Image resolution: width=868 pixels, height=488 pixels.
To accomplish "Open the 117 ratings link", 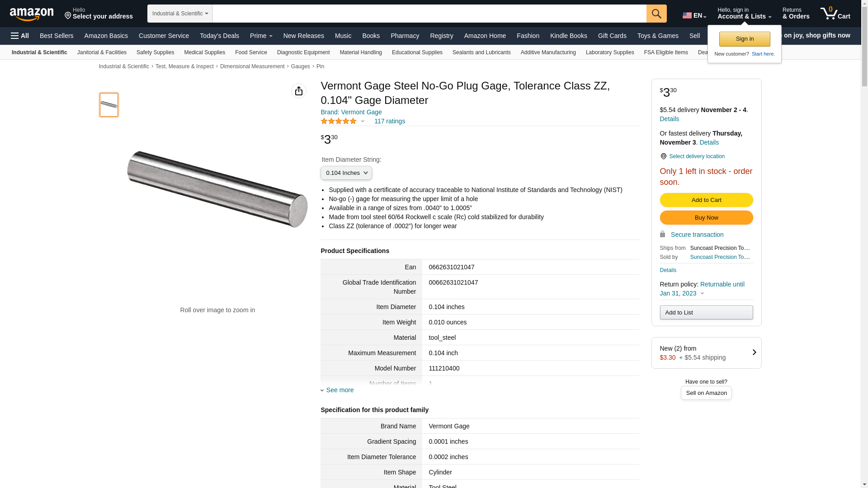I will click(389, 121).
